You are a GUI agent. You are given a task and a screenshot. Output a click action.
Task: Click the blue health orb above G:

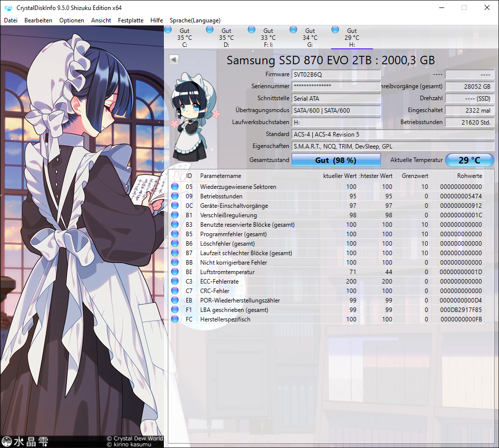tap(293, 29)
